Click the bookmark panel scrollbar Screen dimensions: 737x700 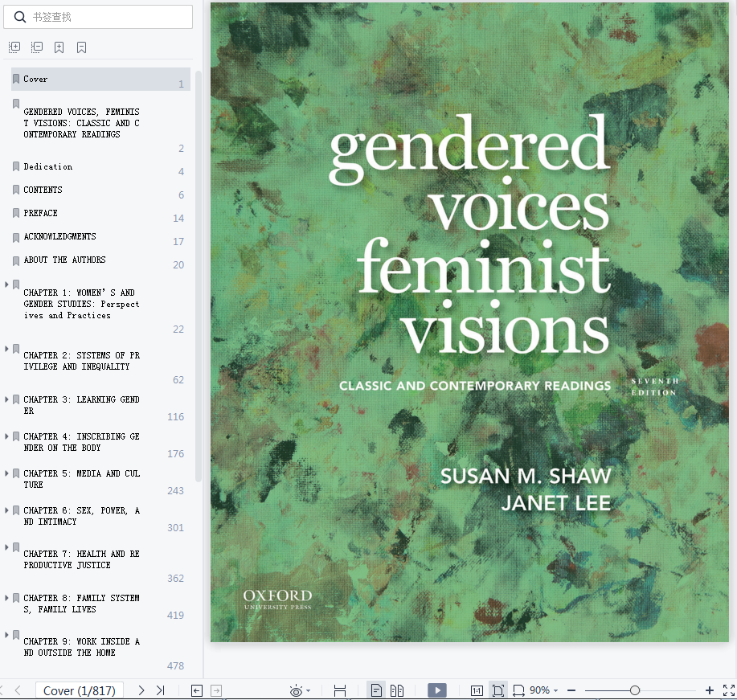click(x=199, y=276)
